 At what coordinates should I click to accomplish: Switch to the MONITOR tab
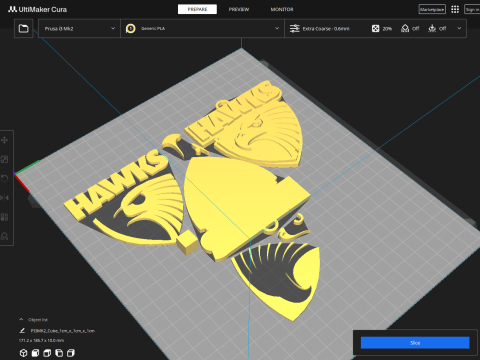click(282, 9)
